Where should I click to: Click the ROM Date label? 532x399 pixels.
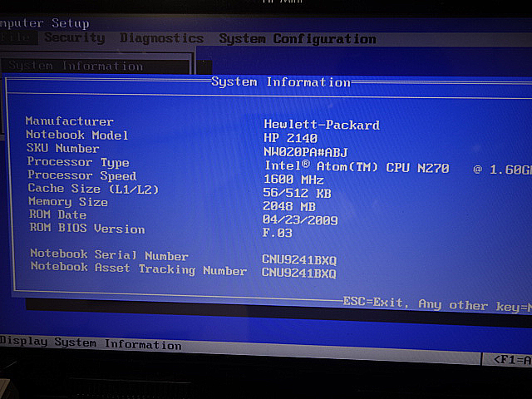click(x=57, y=214)
